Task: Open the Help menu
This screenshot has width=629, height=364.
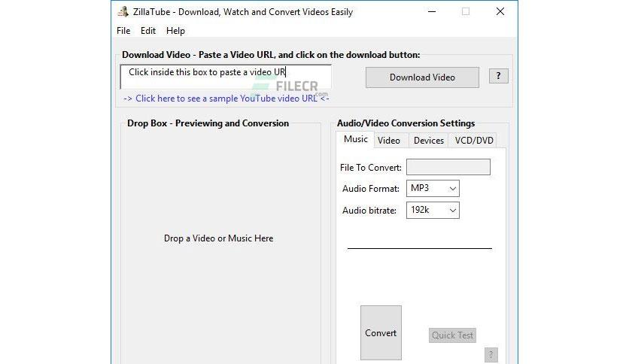Action: [176, 31]
